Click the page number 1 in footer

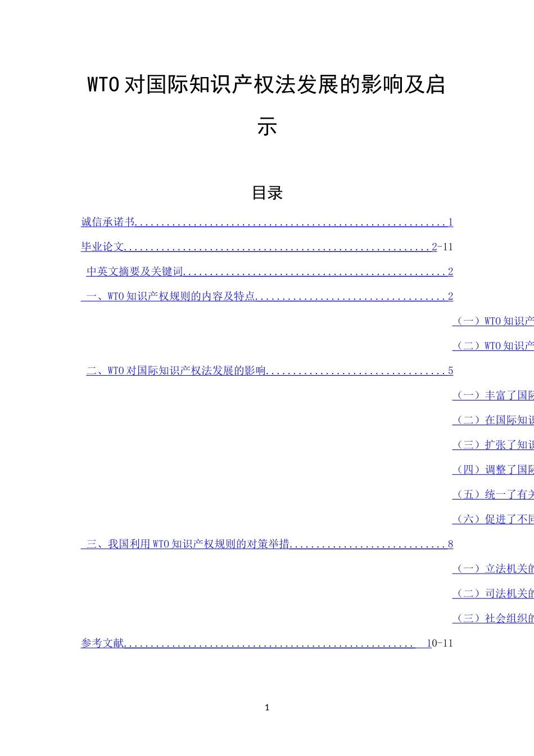tap(267, 708)
